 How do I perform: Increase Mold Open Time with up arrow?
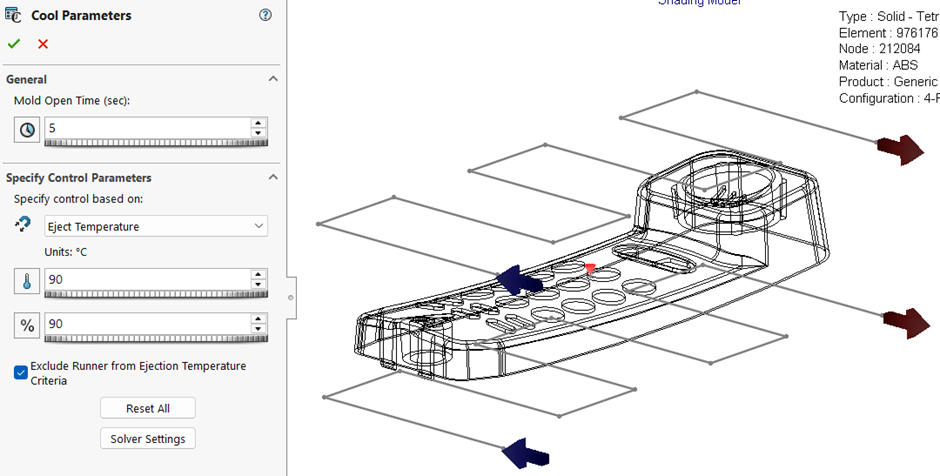coord(258,123)
